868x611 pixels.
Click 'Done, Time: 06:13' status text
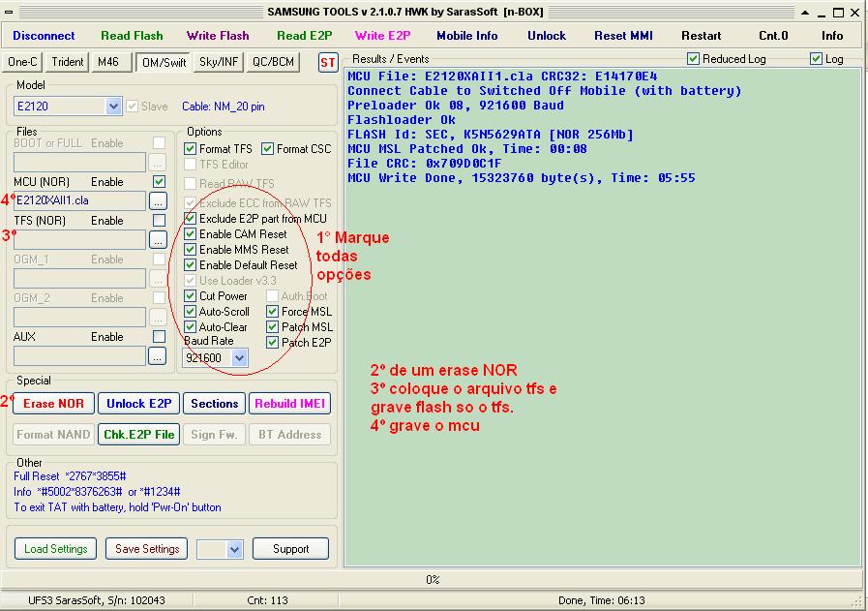(x=601, y=600)
